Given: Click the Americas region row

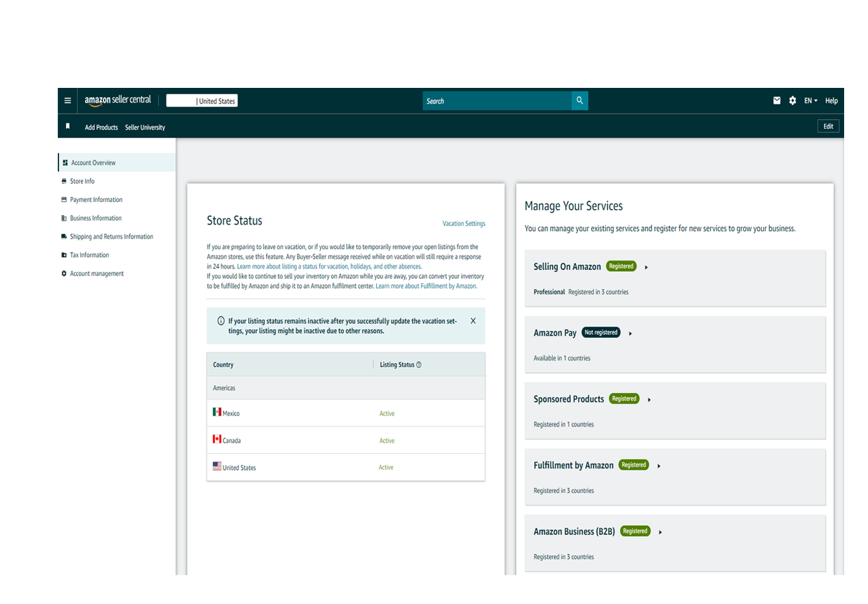Looking at the screenshot, I should coord(346,388).
